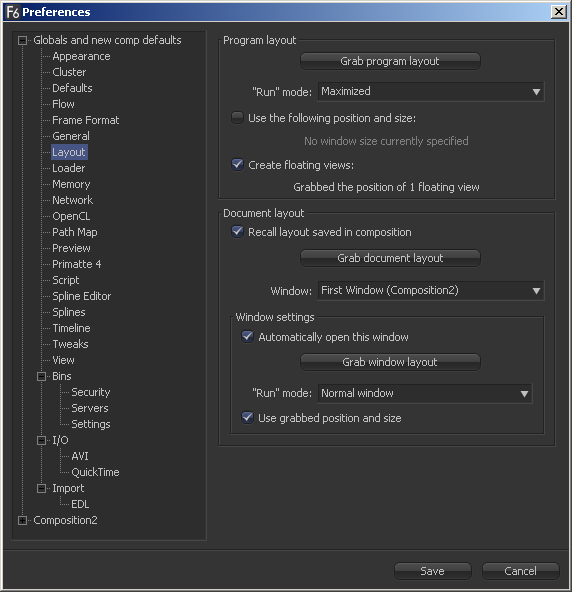Uncheck Create floating views checkbox

pos(237,165)
